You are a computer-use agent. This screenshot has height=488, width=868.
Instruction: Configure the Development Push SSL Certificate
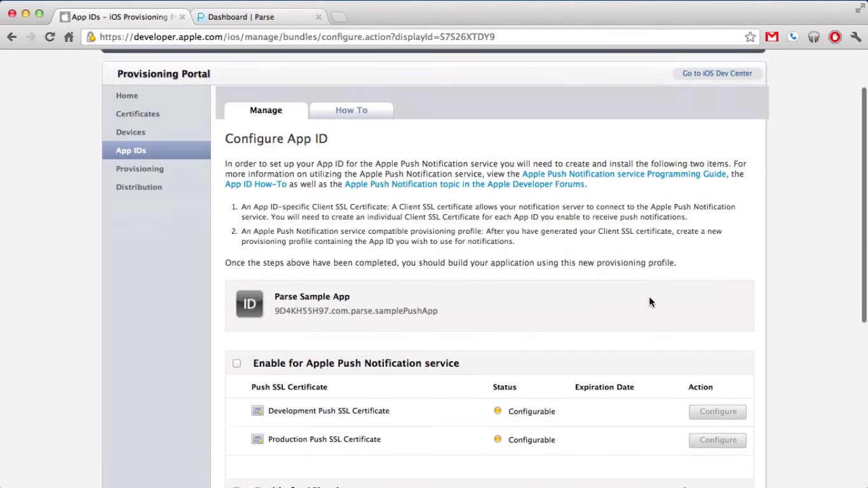(x=718, y=412)
